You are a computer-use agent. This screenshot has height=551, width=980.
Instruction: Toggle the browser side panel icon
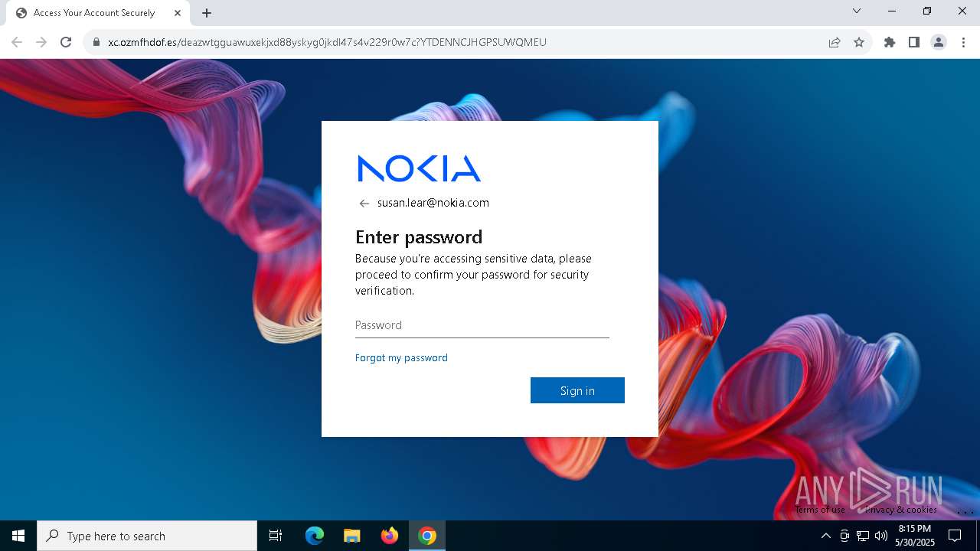[914, 42]
